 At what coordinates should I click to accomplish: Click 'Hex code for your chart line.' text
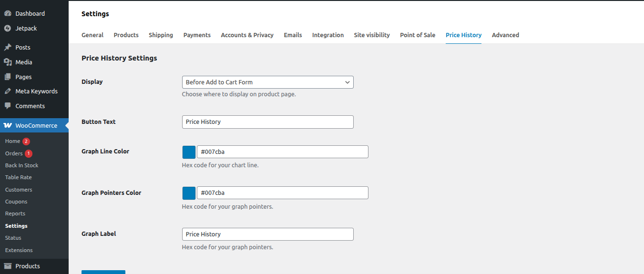pos(220,165)
